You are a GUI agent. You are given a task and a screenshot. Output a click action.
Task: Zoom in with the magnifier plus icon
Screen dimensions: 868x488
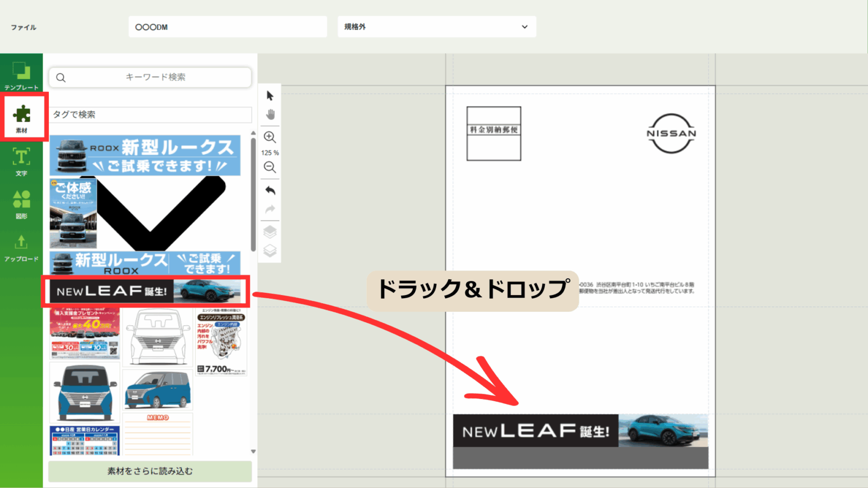pos(270,137)
